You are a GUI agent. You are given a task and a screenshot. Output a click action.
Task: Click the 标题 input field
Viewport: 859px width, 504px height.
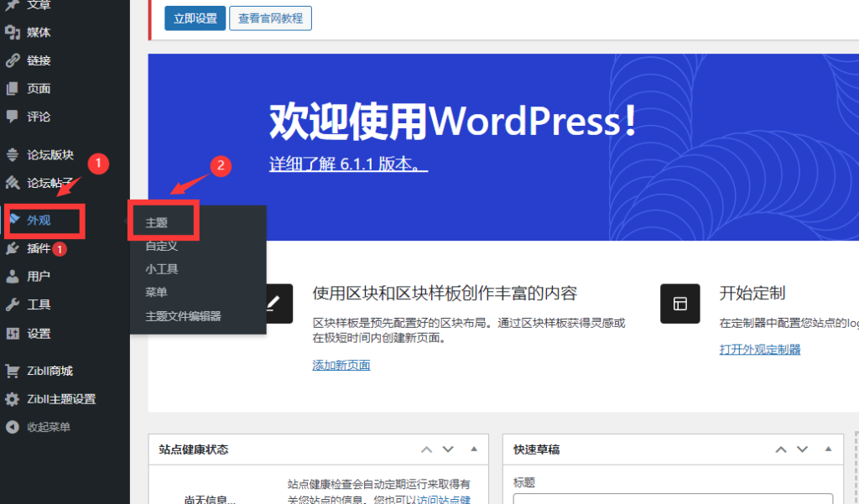[674, 498]
